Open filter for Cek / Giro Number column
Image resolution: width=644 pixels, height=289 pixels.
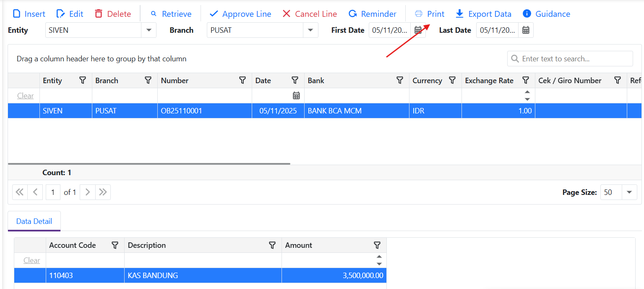(618, 80)
